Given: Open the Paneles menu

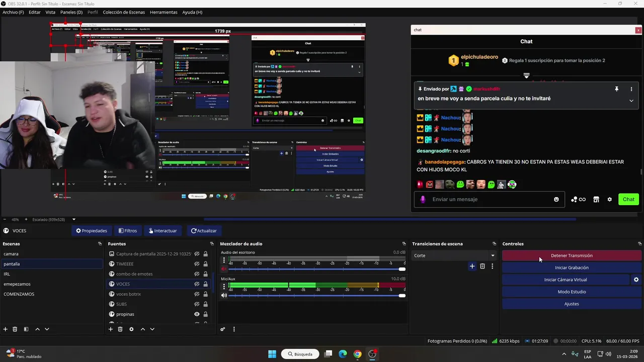Looking at the screenshot, I should 71,12.
